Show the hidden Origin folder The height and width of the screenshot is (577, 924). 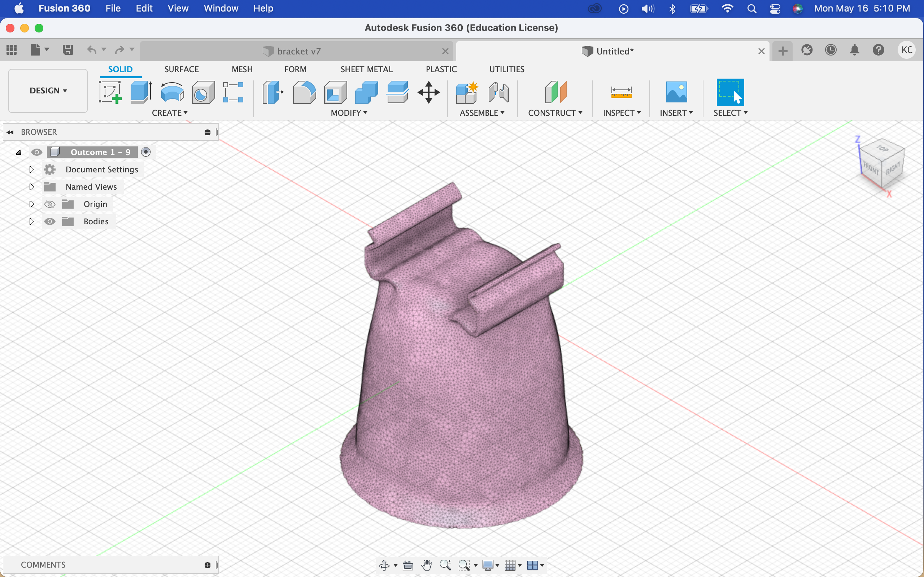[x=50, y=204]
